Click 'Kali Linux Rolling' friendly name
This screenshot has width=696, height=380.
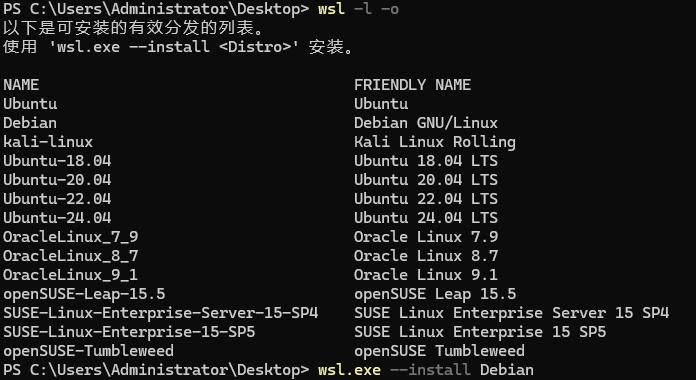pos(435,142)
